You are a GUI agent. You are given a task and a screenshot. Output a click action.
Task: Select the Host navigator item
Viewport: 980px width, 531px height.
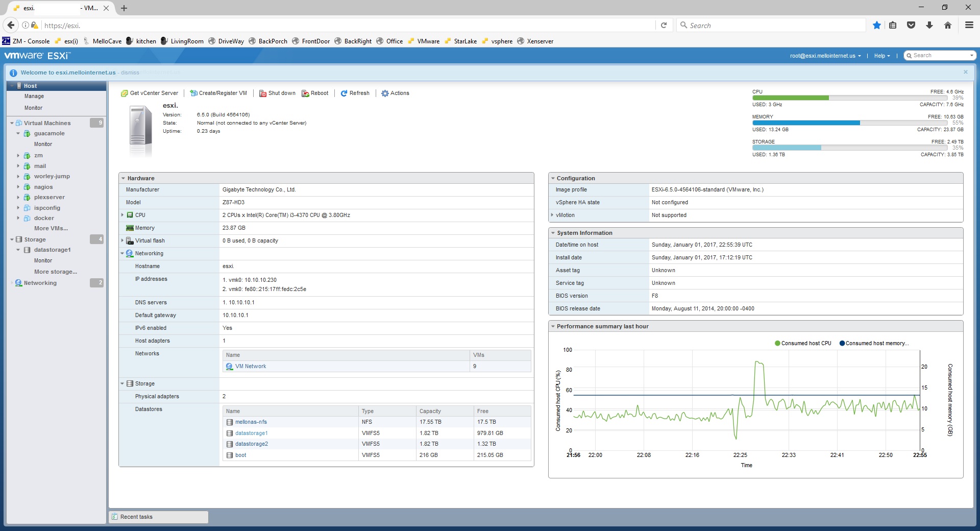click(56, 86)
